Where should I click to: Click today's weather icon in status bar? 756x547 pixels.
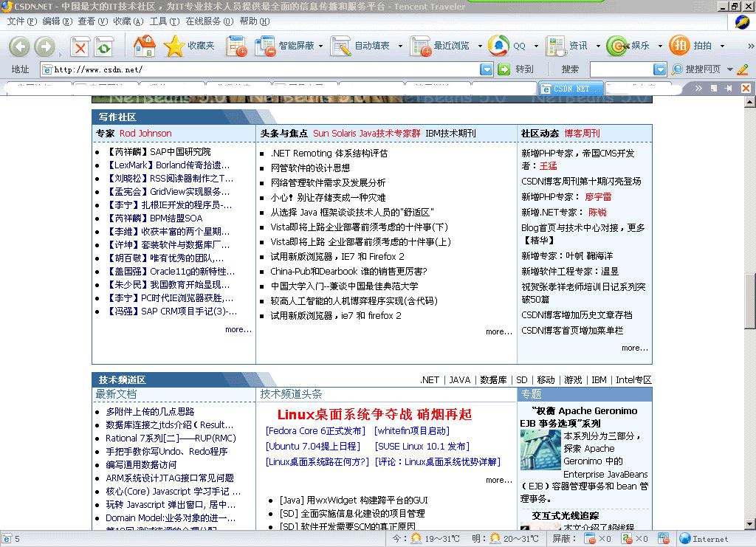(416, 539)
